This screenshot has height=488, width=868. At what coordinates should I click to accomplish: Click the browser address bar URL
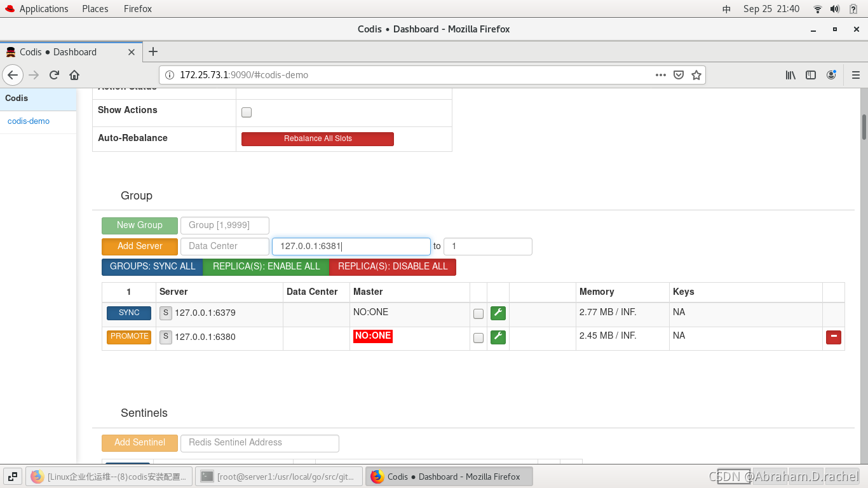(407, 75)
